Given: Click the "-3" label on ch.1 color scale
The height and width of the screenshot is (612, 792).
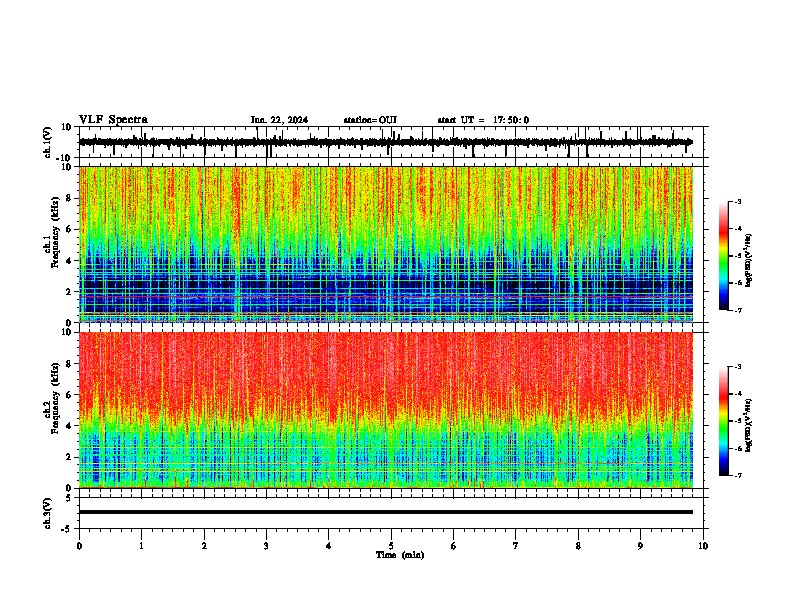Looking at the screenshot, I should (x=737, y=201).
